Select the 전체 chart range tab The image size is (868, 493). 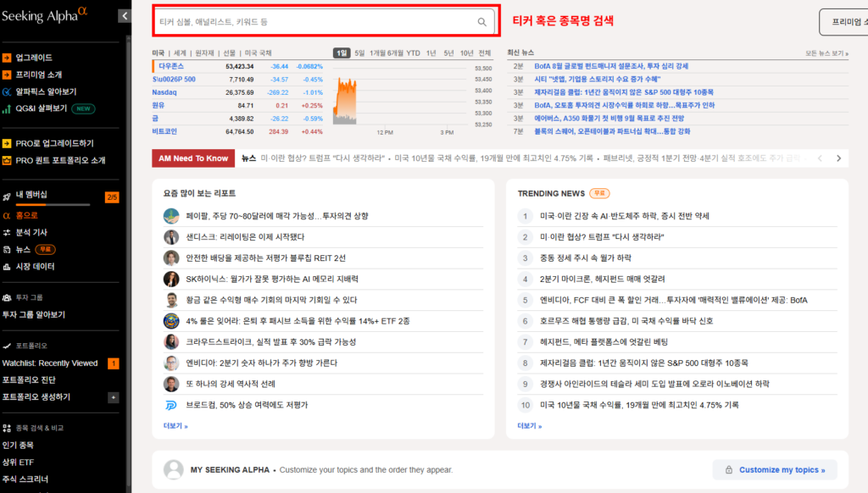tap(485, 53)
